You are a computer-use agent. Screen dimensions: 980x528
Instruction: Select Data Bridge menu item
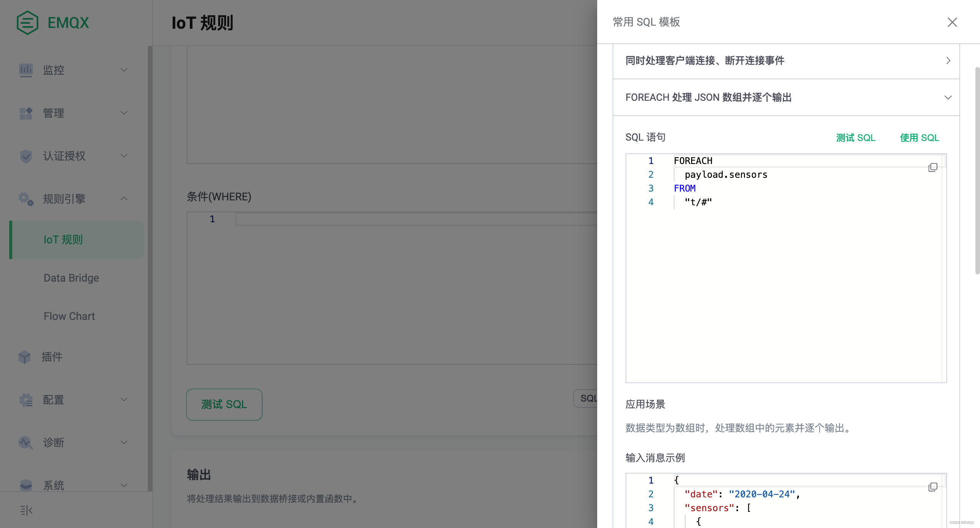click(x=71, y=278)
